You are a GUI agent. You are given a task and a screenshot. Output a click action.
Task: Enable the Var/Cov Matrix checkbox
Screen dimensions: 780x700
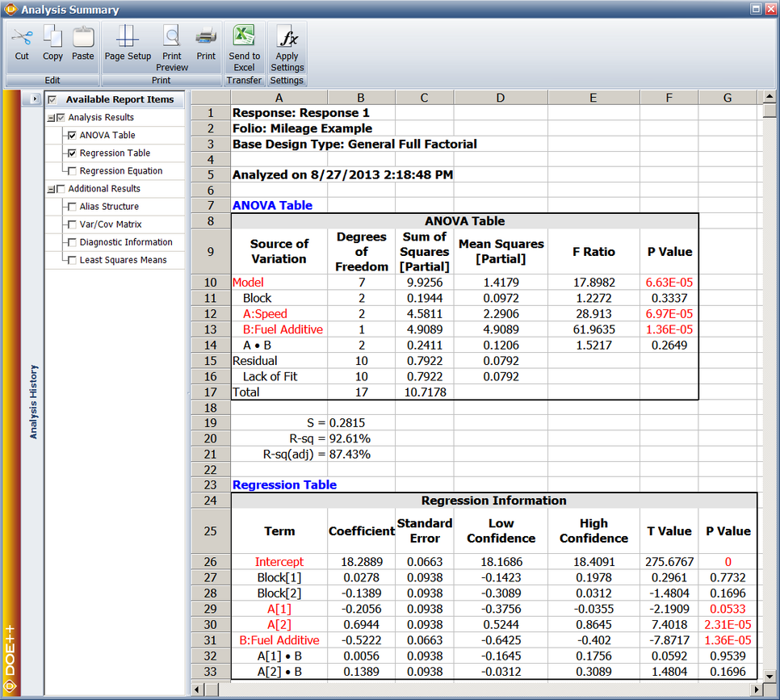coord(72,224)
